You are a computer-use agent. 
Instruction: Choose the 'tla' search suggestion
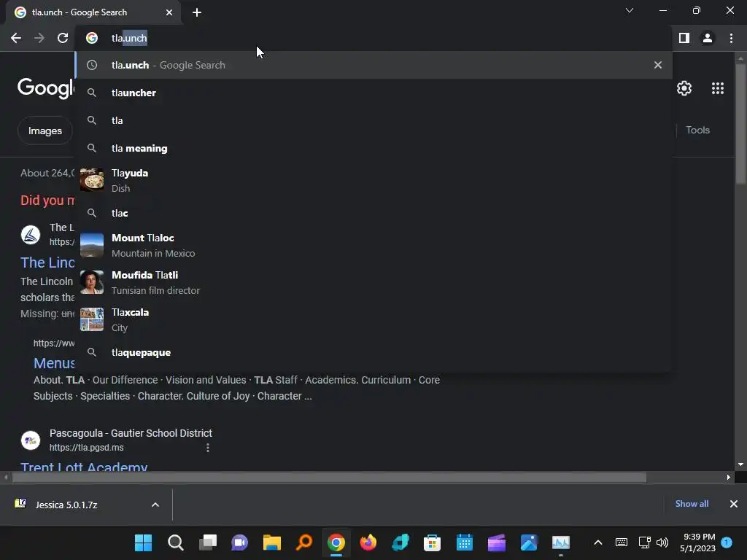(x=374, y=120)
